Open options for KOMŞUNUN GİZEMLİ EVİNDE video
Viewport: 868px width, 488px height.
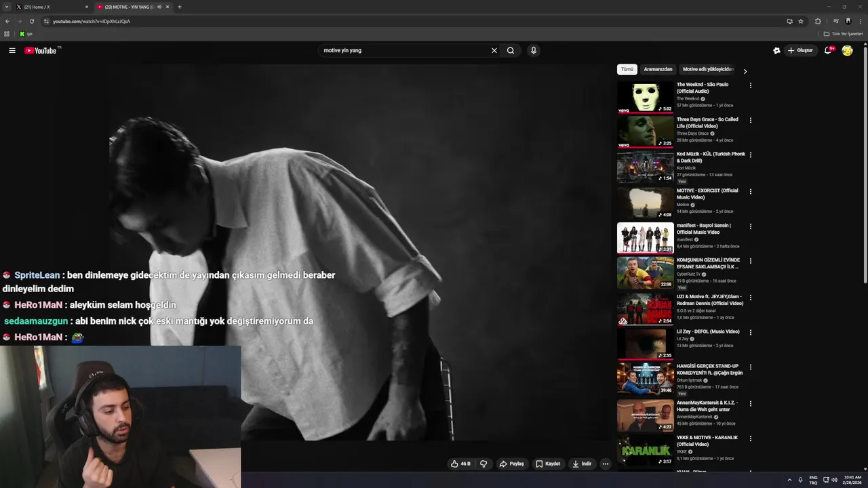[x=750, y=260]
